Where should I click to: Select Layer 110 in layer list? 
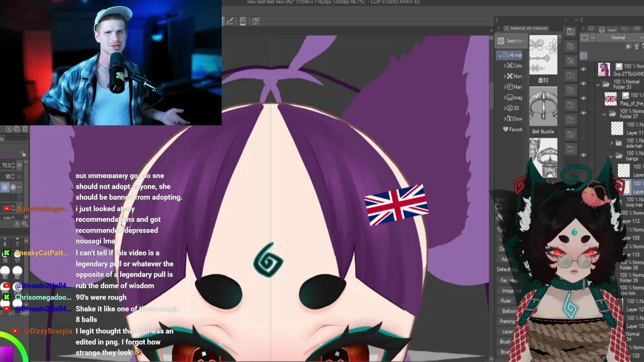pyautogui.click(x=634, y=251)
